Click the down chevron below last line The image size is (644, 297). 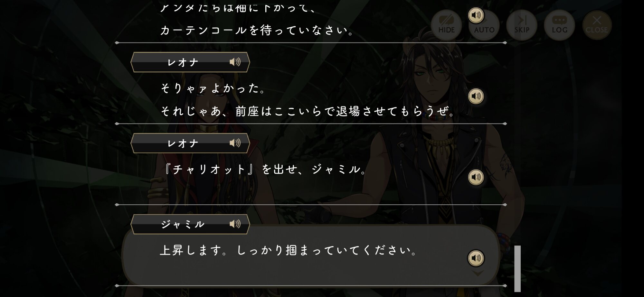(478, 273)
